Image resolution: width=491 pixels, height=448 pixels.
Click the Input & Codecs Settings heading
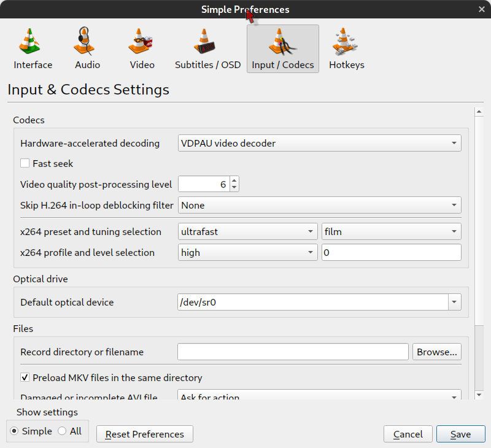(88, 90)
